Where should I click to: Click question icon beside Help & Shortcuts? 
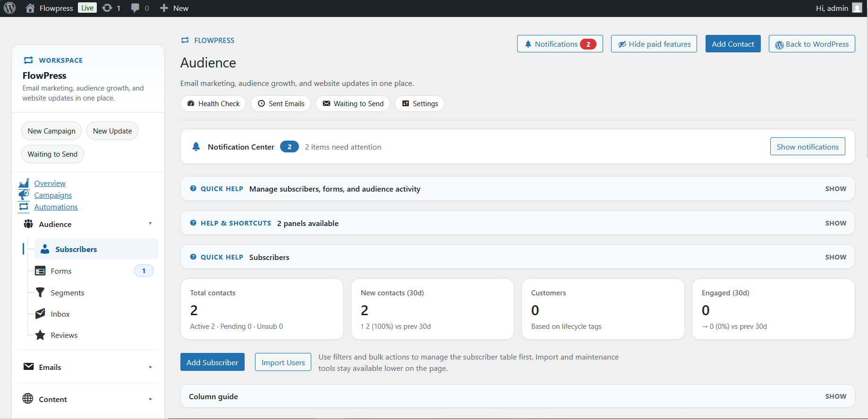pos(193,223)
